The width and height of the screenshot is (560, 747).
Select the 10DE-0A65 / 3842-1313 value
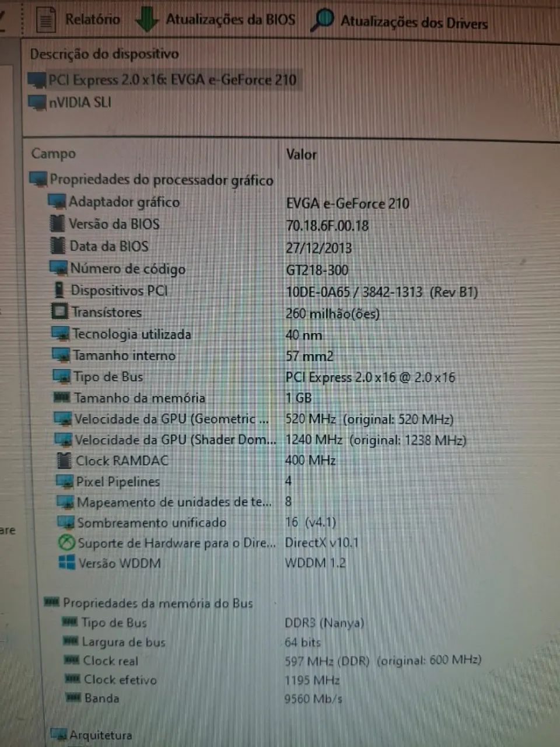pyautogui.click(x=381, y=292)
